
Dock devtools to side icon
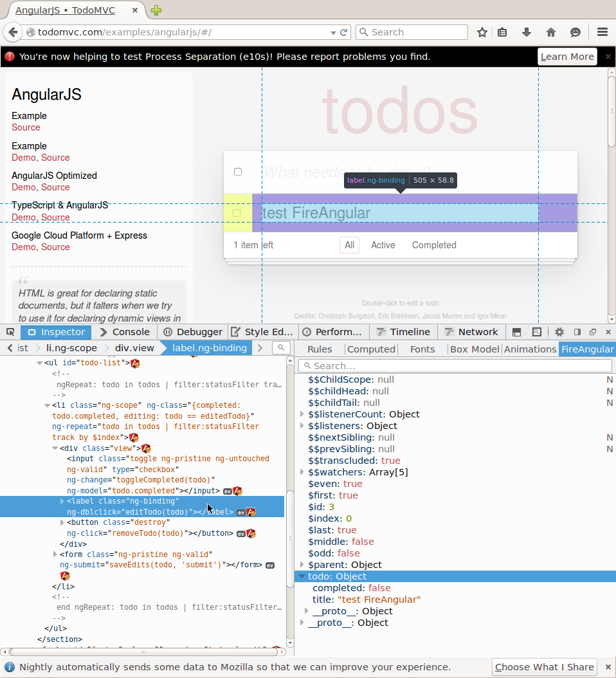(x=577, y=332)
